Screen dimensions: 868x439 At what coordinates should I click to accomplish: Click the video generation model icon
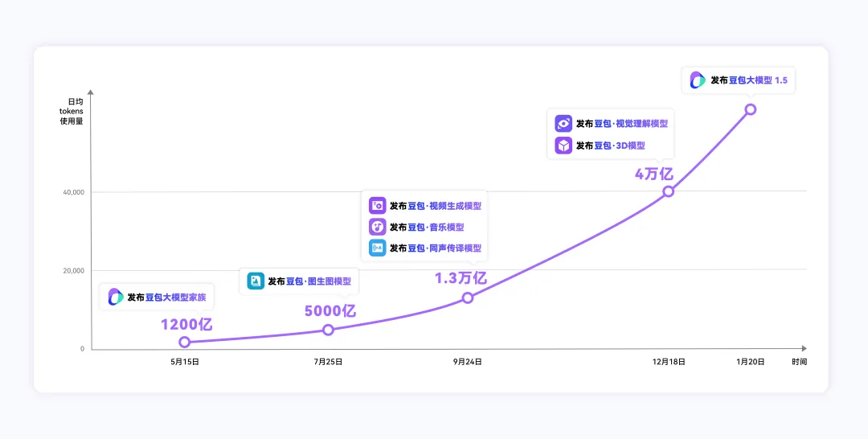click(378, 206)
